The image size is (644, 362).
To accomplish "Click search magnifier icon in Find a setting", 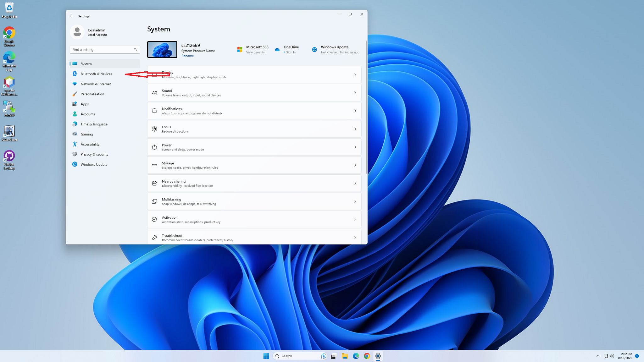I will 135,50.
